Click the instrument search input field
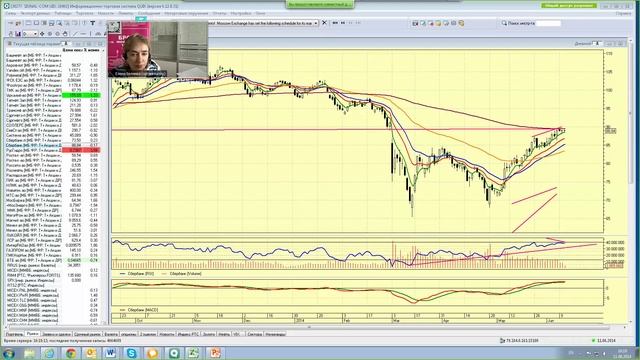This screenshot has height=360, width=640. click(548, 23)
